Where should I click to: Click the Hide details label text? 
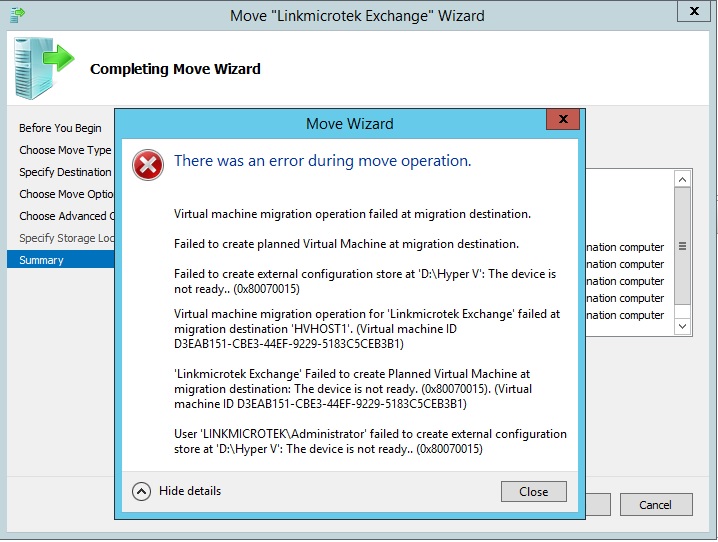(x=190, y=491)
